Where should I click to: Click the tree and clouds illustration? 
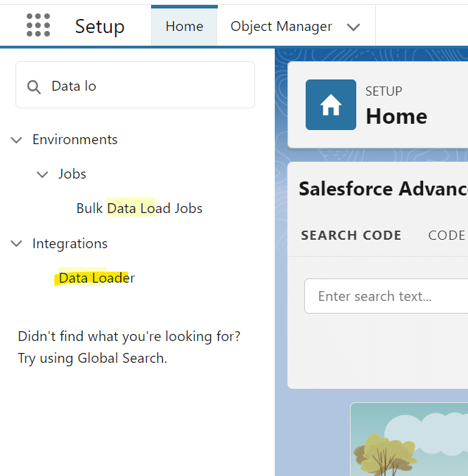[409, 439]
